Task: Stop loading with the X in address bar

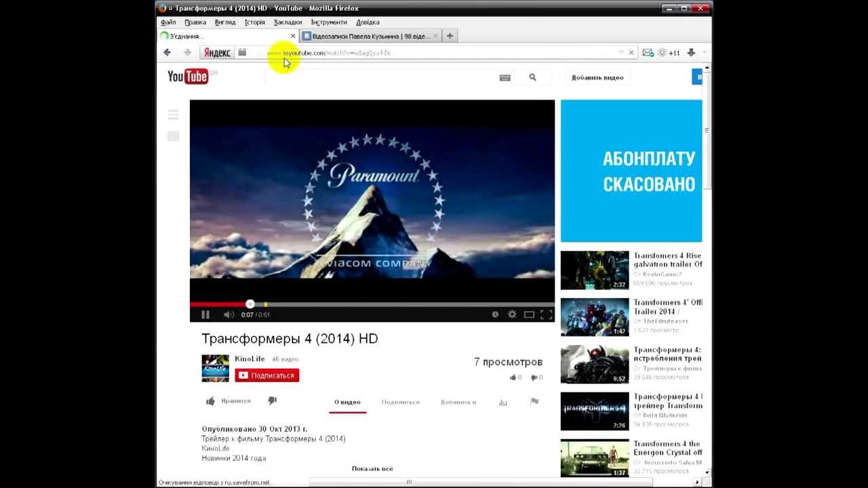Action: pos(631,52)
